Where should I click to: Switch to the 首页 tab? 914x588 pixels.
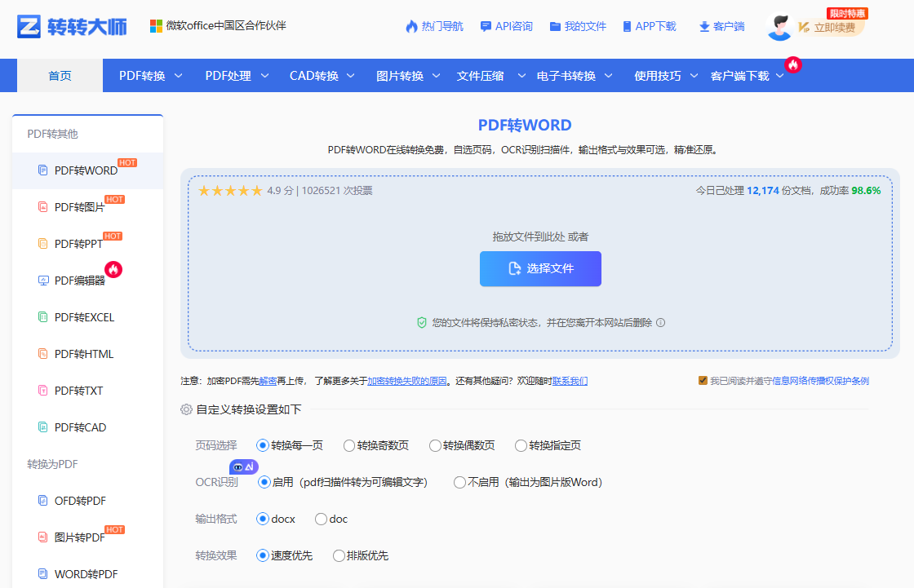59,74
